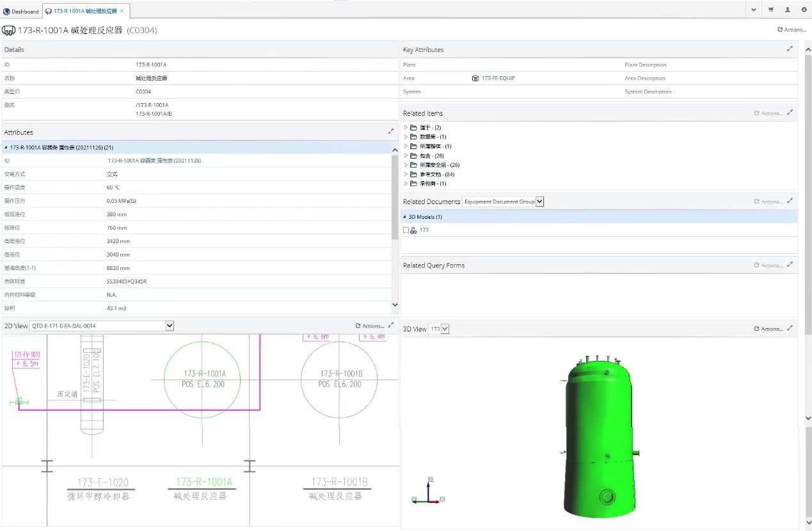Image resolution: width=812 pixels, height=531 pixels.
Task: Expand the 承包商 - (1) folder
Action: (x=406, y=184)
